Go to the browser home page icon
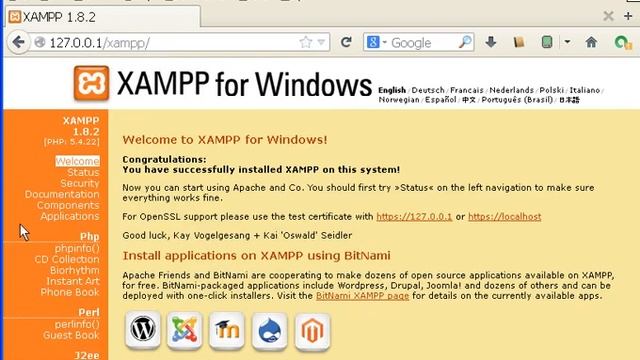Image resolution: width=640 pixels, height=360 pixels. [x=591, y=42]
